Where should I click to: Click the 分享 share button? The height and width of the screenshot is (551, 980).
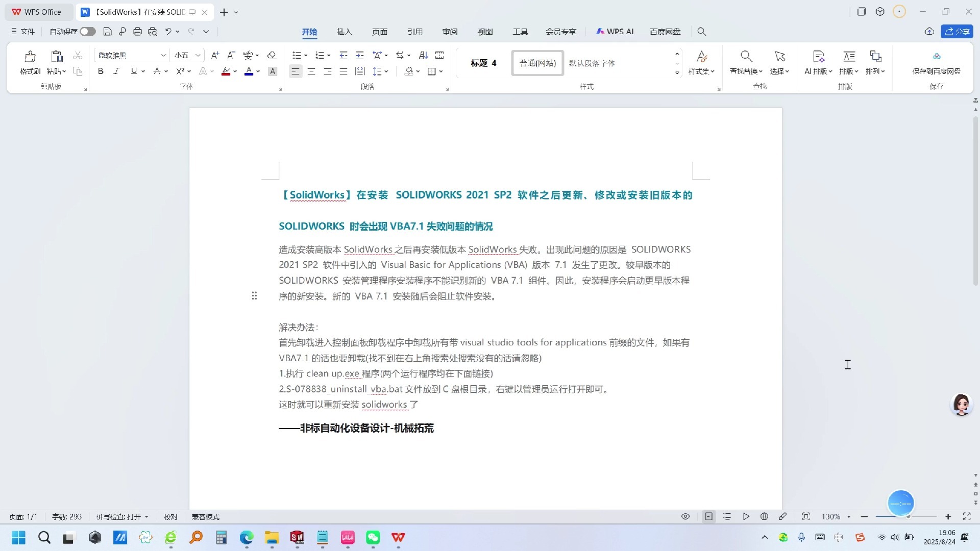point(957,32)
